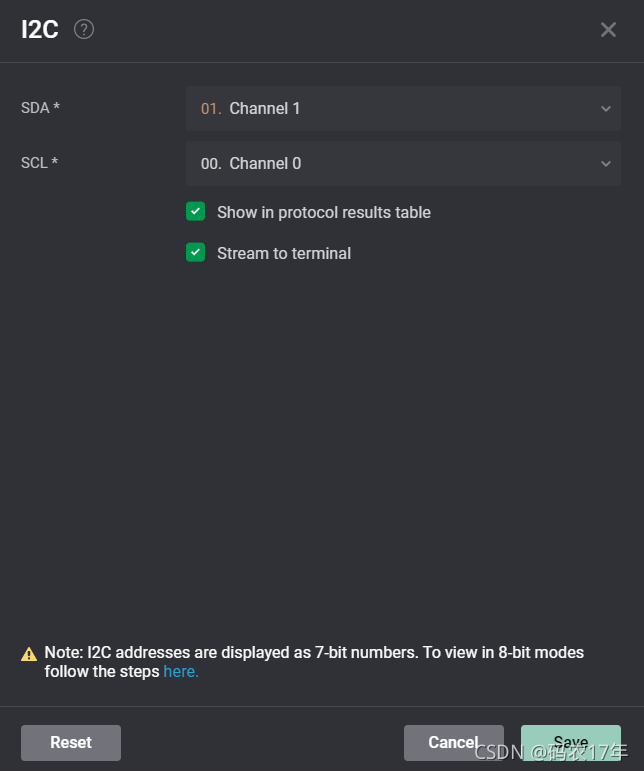Uncheck the Show in protocol results table checkbox
Viewport: 644px width, 771px height.
point(196,212)
